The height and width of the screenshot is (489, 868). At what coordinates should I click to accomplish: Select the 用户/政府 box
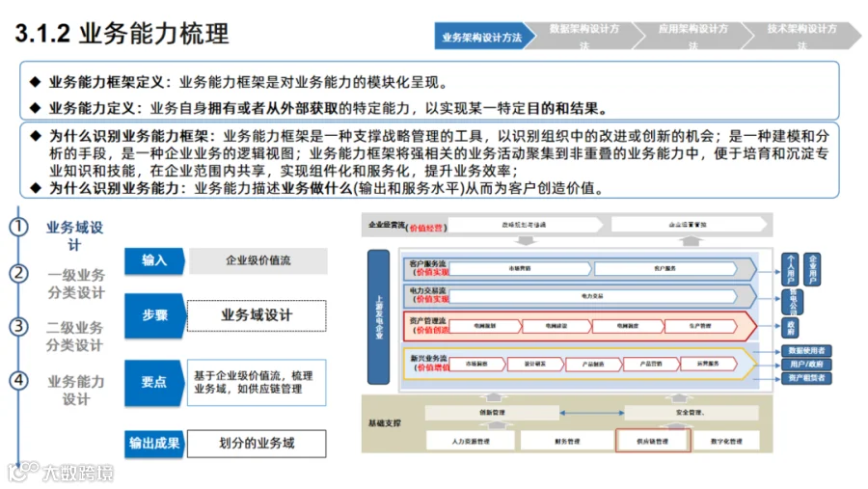click(x=806, y=365)
